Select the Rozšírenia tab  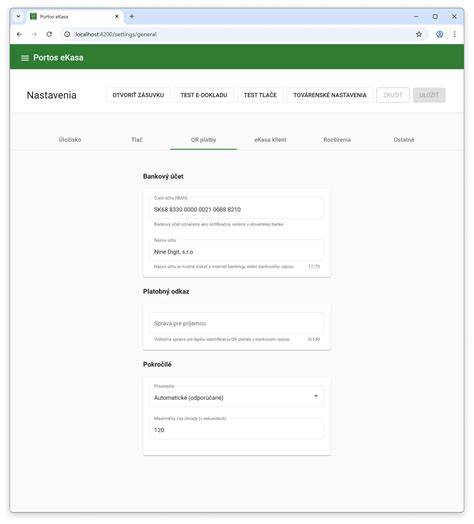pos(337,140)
